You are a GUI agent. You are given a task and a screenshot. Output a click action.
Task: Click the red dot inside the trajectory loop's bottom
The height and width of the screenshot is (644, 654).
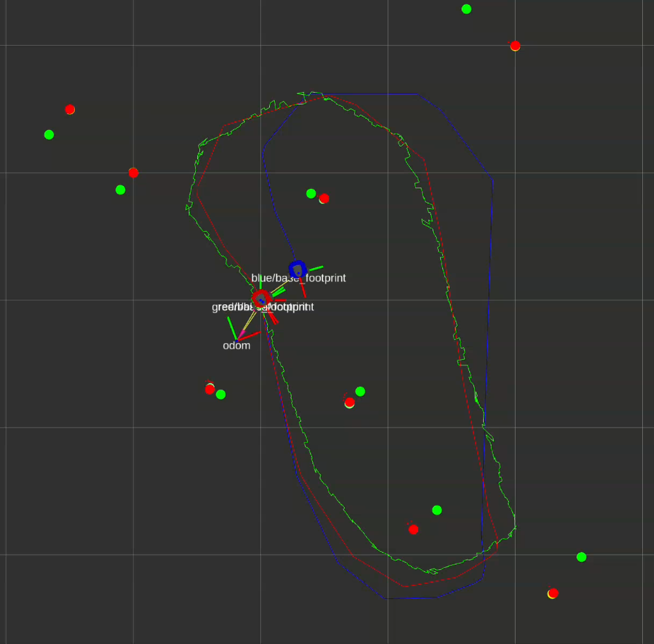[413, 529]
